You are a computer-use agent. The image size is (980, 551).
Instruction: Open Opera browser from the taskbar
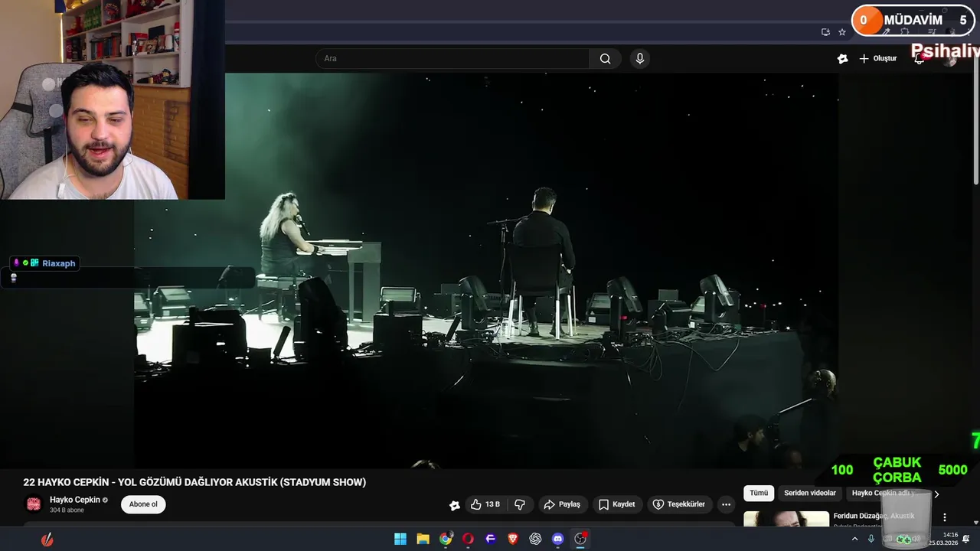click(468, 539)
